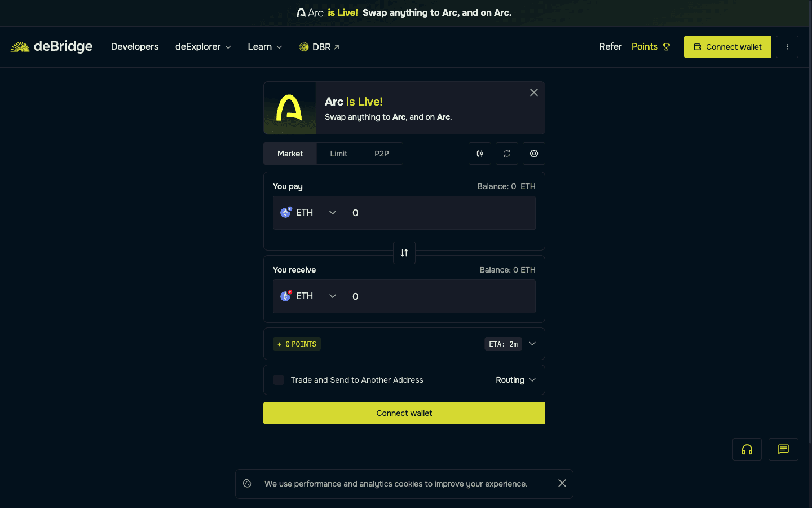Click the You pay Balance: 0 ETH text
Screen dimensions: 812x508
(506, 186)
